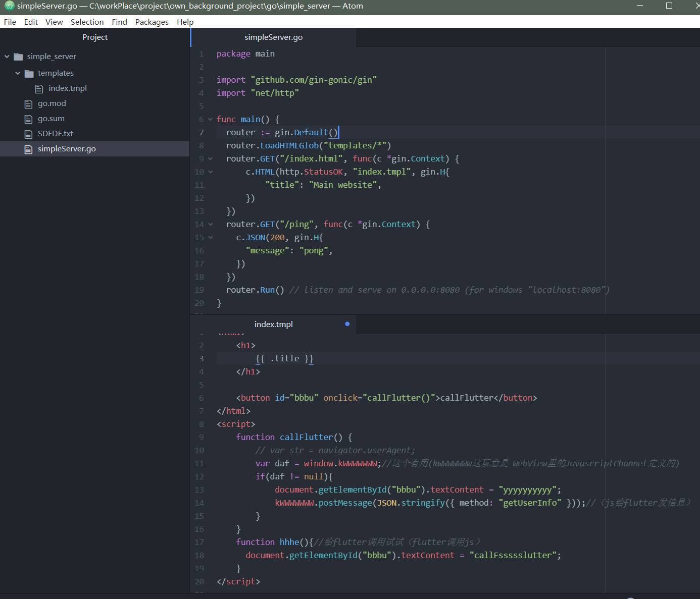Open the Edit menu
This screenshot has height=599, width=700.
pos(31,22)
